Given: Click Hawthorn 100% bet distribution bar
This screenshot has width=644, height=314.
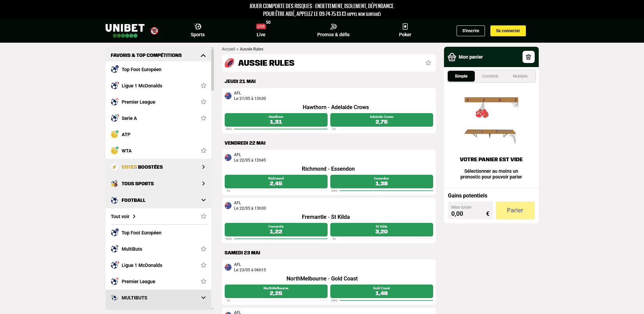Looking at the screenshot, I should point(281,129).
